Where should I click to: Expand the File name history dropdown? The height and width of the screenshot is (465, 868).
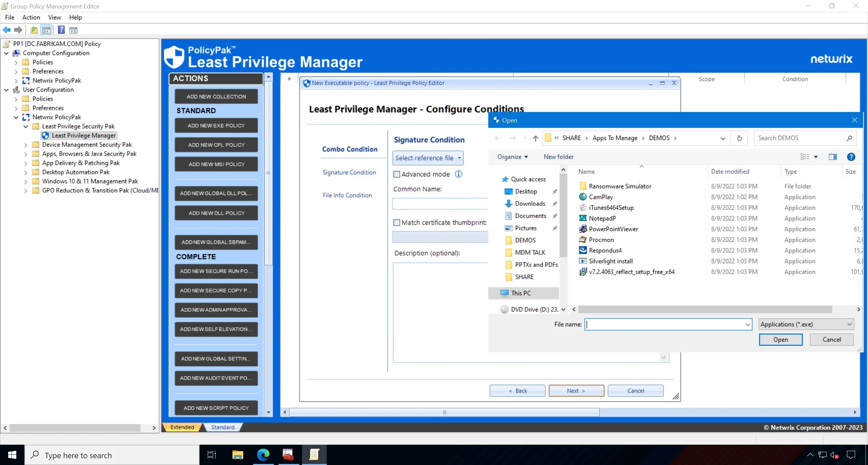pyautogui.click(x=748, y=325)
